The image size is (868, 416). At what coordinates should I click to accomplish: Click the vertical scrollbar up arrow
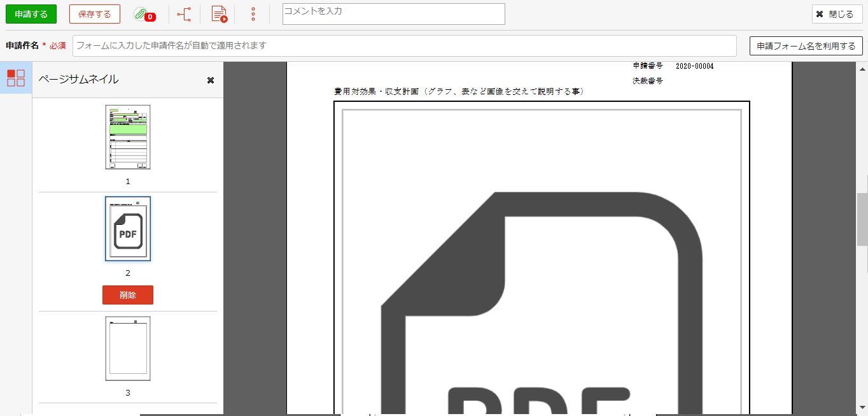pos(862,68)
